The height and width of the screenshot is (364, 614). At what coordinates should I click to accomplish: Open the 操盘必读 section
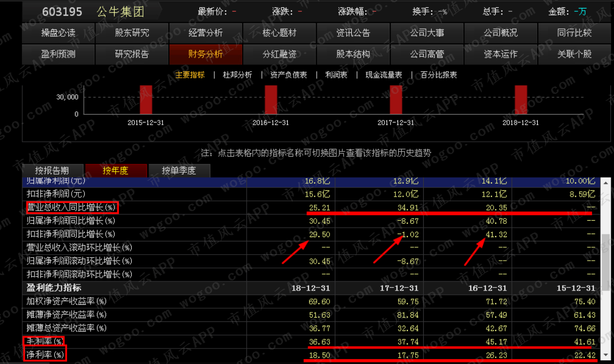[x=58, y=33]
